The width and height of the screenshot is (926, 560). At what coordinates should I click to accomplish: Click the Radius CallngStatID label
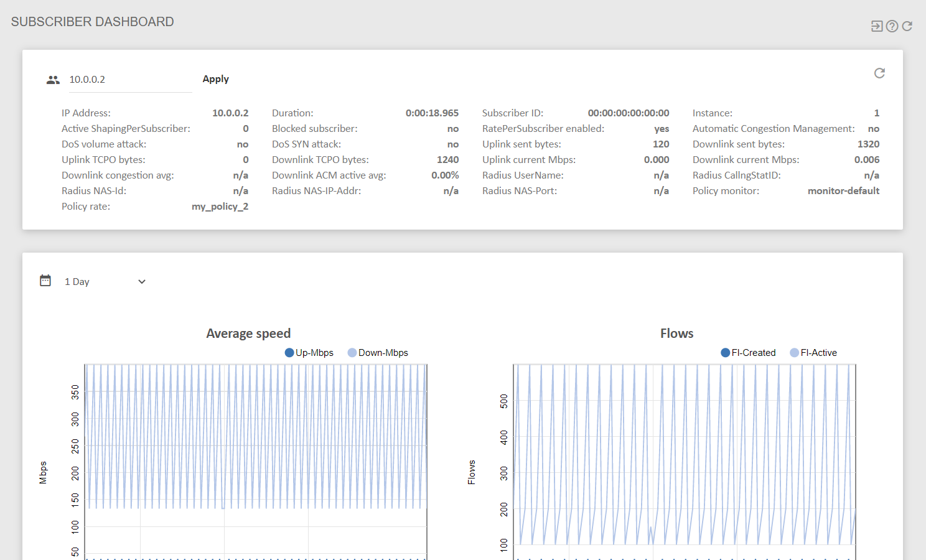[x=737, y=175]
